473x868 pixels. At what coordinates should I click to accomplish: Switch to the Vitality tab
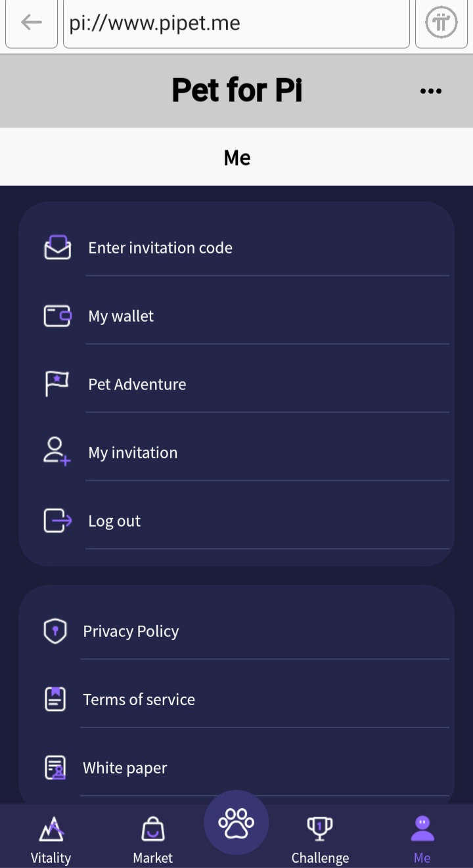[x=51, y=838]
